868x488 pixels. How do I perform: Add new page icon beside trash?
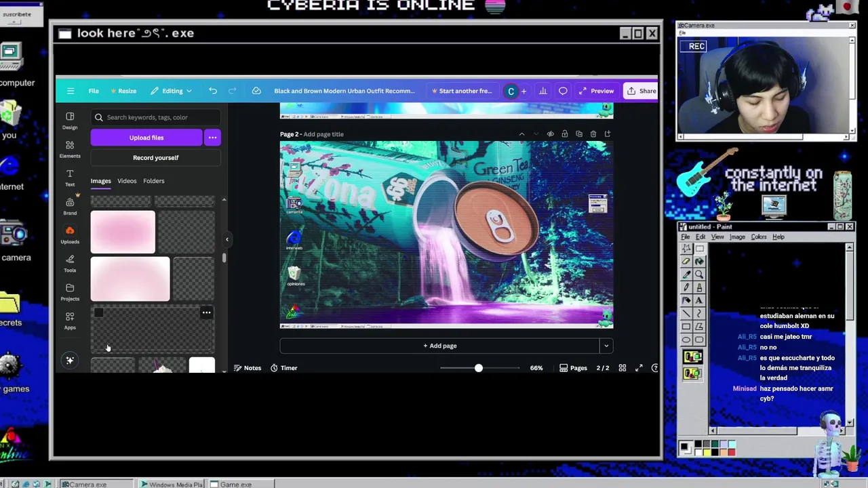608,134
